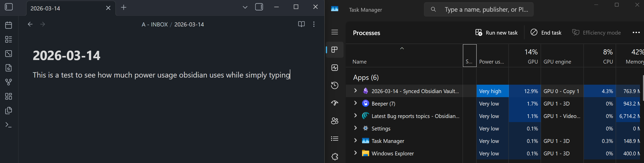Open Task Manager Users page icon
Image resolution: width=644 pixels, height=163 pixels.
pos(335,121)
